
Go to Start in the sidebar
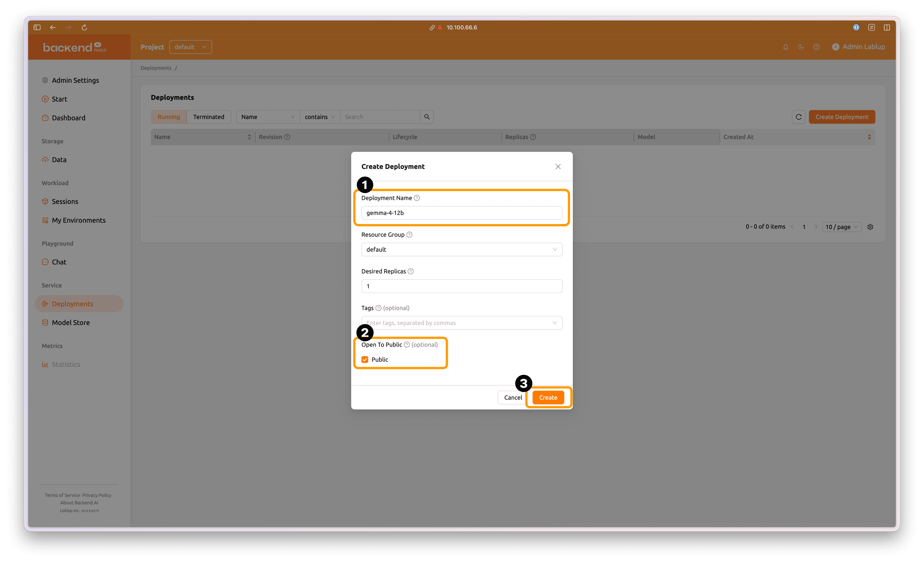tap(54, 99)
